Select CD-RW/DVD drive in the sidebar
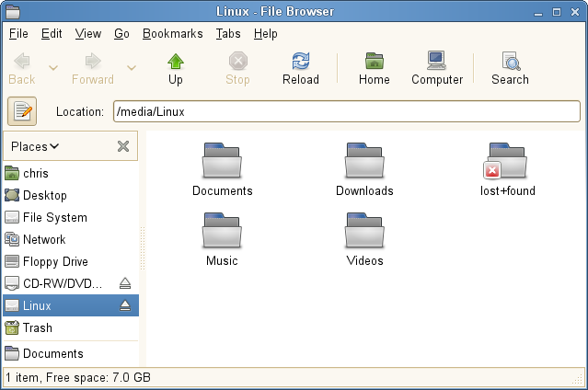This screenshot has height=390, width=588. click(x=71, y=283)
